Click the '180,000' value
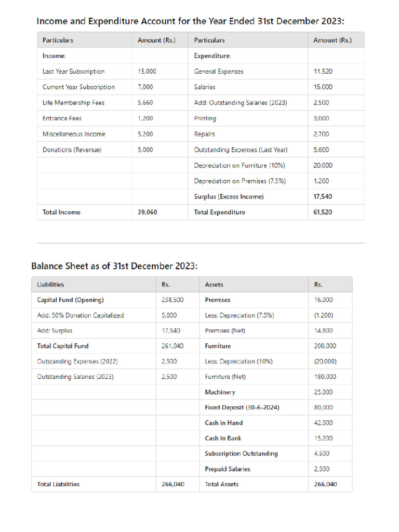 (325, 377)
